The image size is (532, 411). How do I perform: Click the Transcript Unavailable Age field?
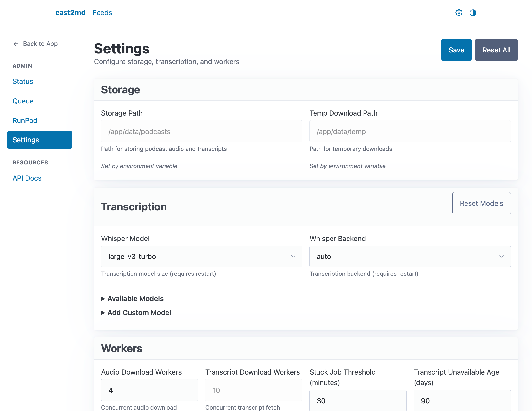[x=462, y=400]
